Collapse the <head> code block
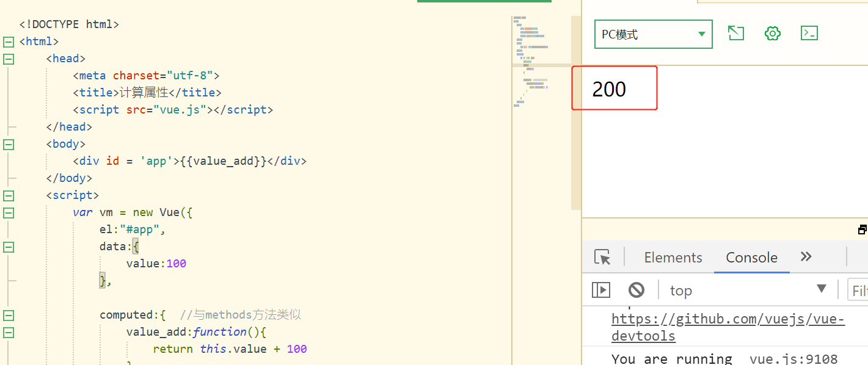Viewport: 868px width, 365px height. click(8, 59)
